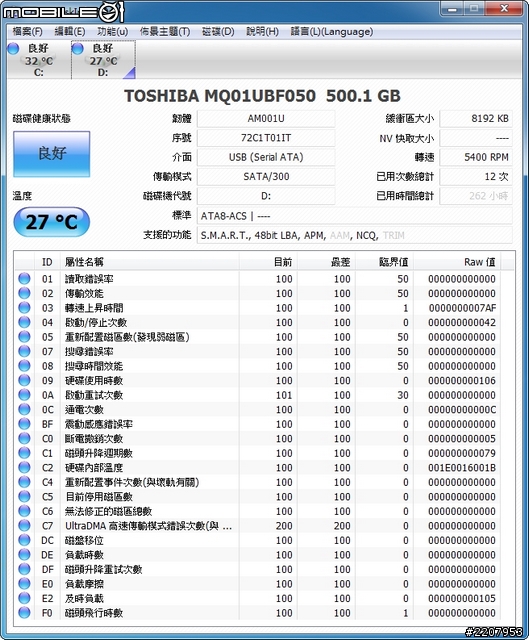Image resolution: width=529 pixels, height=640 pixels.
Task: Click the status icon for attribute 04 啟動/停止次數
Action: click(x=24, y=322)
